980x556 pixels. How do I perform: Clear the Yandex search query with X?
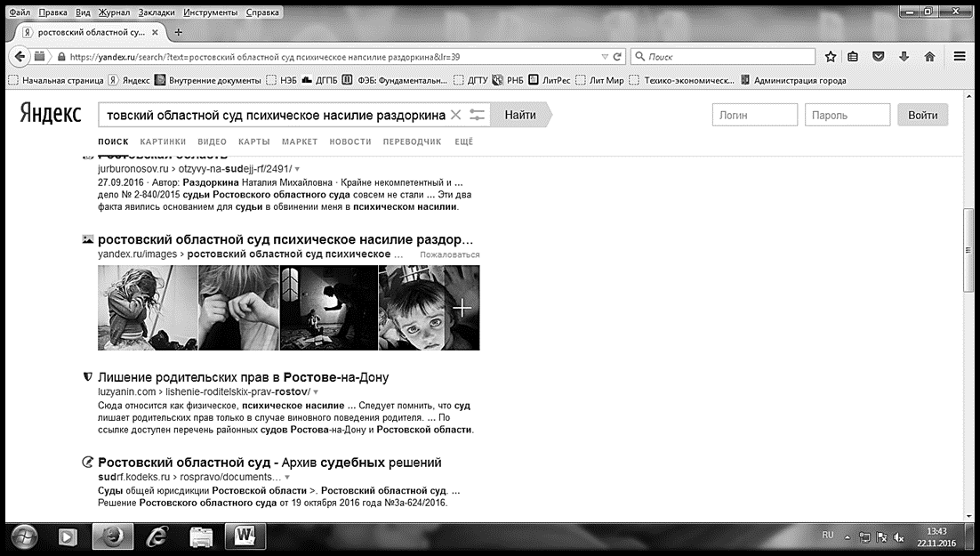click(x=455, y=115)
